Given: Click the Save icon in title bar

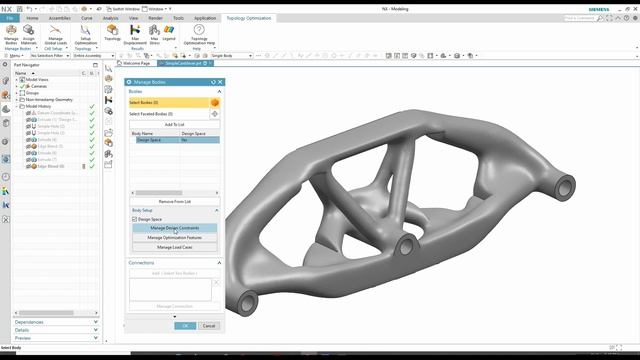Looking at the screenshot, I should tap(19, 9).
